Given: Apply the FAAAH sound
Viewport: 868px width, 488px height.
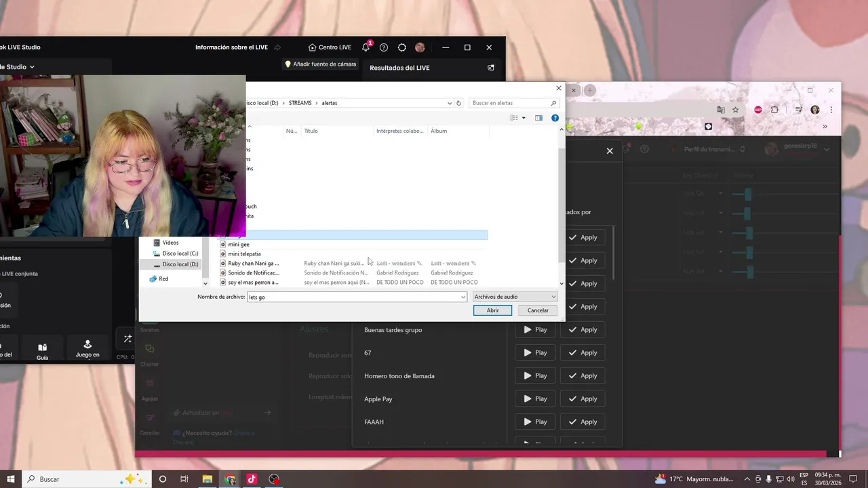Looking at the screenshot, I should [x=583, y=422].
